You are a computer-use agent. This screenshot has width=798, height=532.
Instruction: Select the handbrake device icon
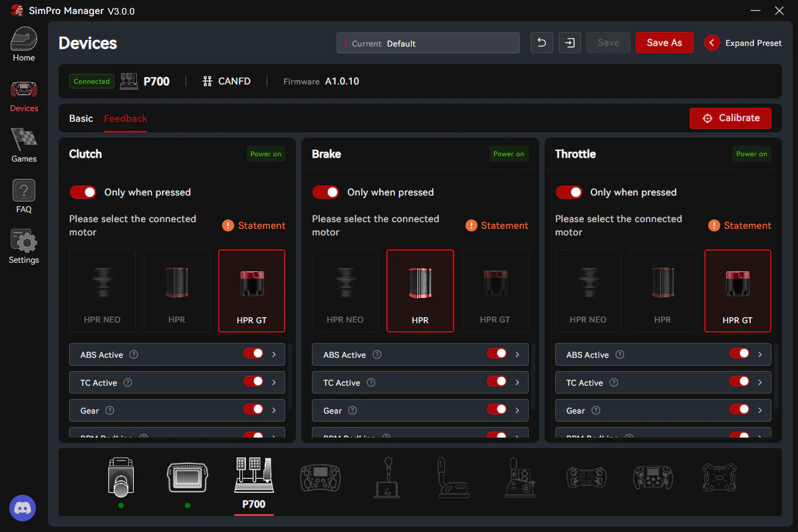[454, 477]
